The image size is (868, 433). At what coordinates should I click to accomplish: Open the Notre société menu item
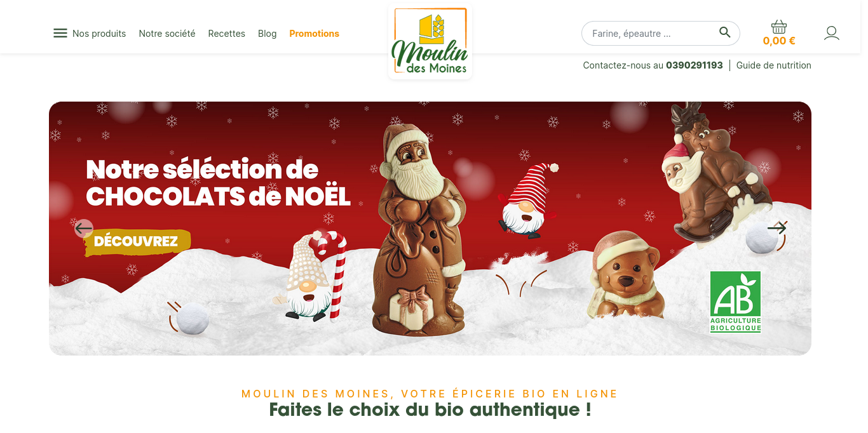167,34
